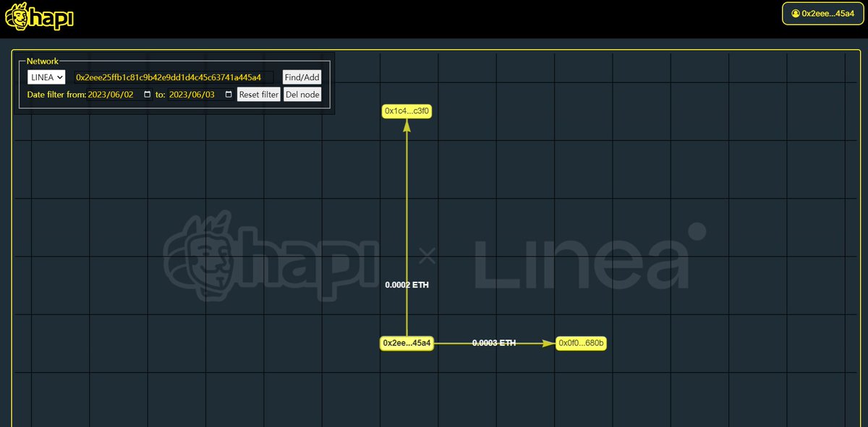868x427 pixels.
Task: Select node 0x1c4...c3f0
Action: [x=407, y=111]
